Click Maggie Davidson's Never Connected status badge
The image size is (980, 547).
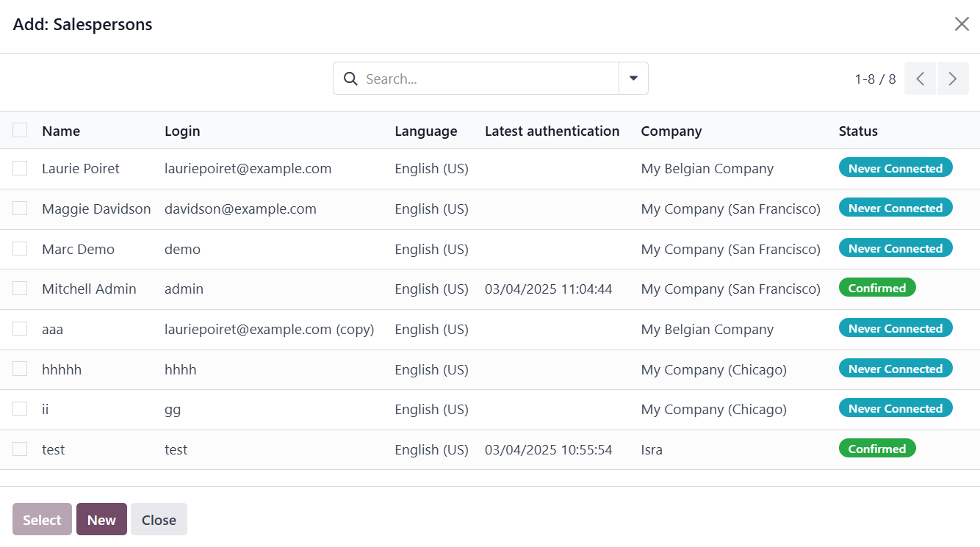click(895, 209)
